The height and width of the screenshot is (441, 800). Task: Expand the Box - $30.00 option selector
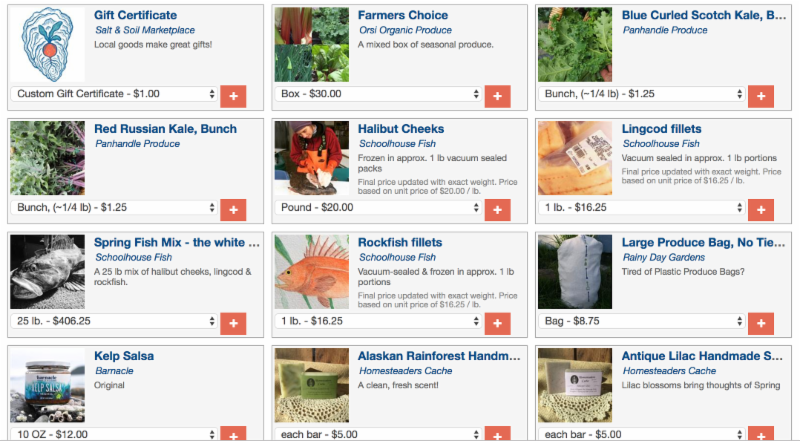click(378, 94)
